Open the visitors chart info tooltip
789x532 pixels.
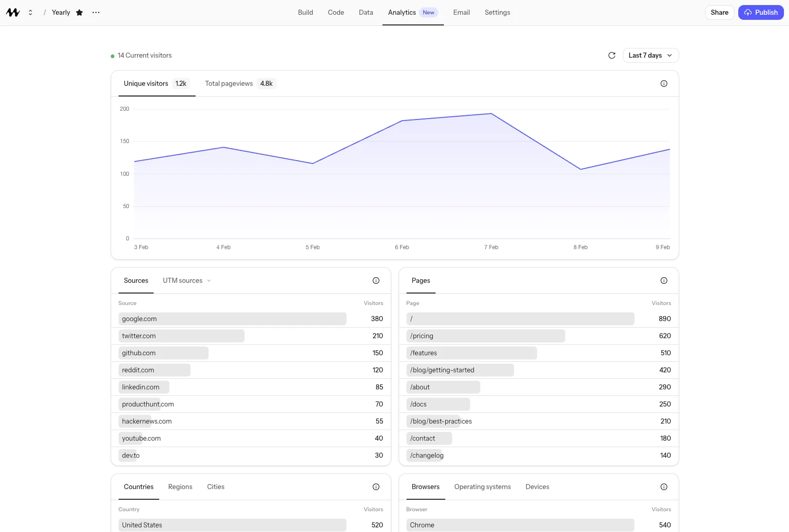[663, 84]
